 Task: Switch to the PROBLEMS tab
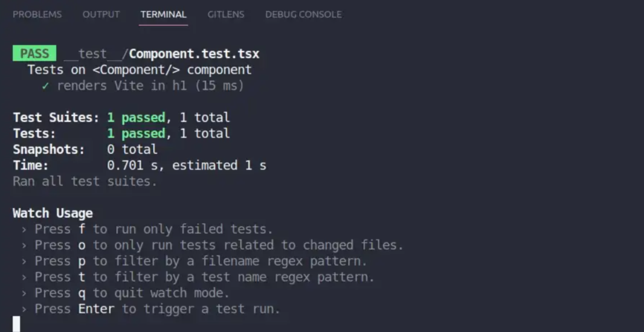point(37,15)
